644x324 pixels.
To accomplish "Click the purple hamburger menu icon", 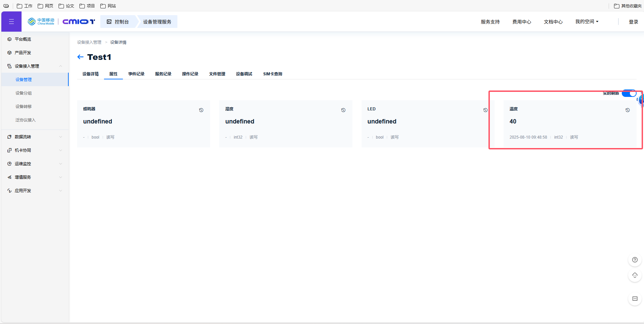I will (x=11, y=22).
